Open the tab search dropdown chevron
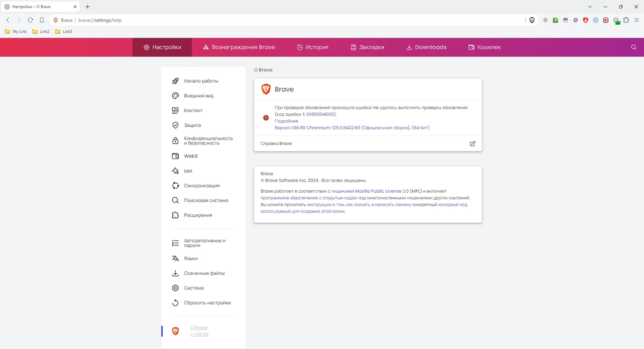This screenshot has width=644, height=349. (590, 6)
